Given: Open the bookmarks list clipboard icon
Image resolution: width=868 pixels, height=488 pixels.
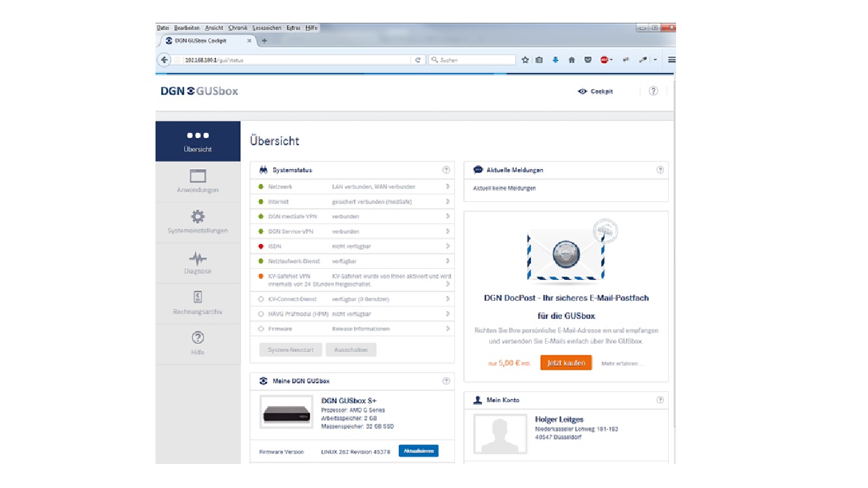Looking at the screenshot, I should coord(539,60).
